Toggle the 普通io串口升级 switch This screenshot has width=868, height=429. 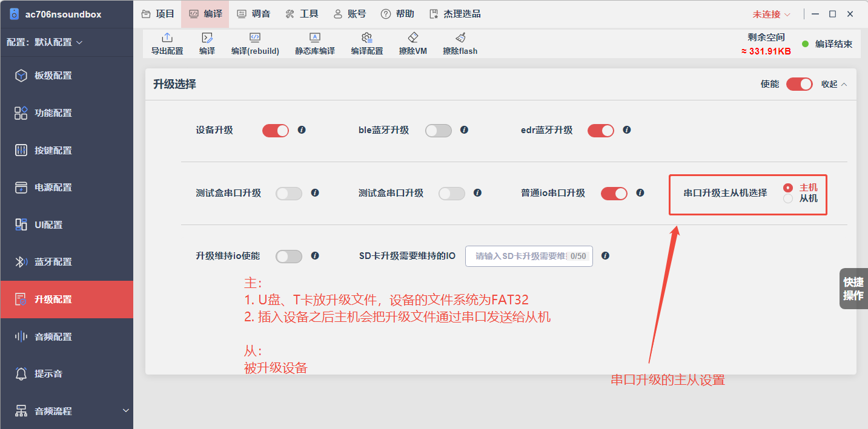(614, 194)
